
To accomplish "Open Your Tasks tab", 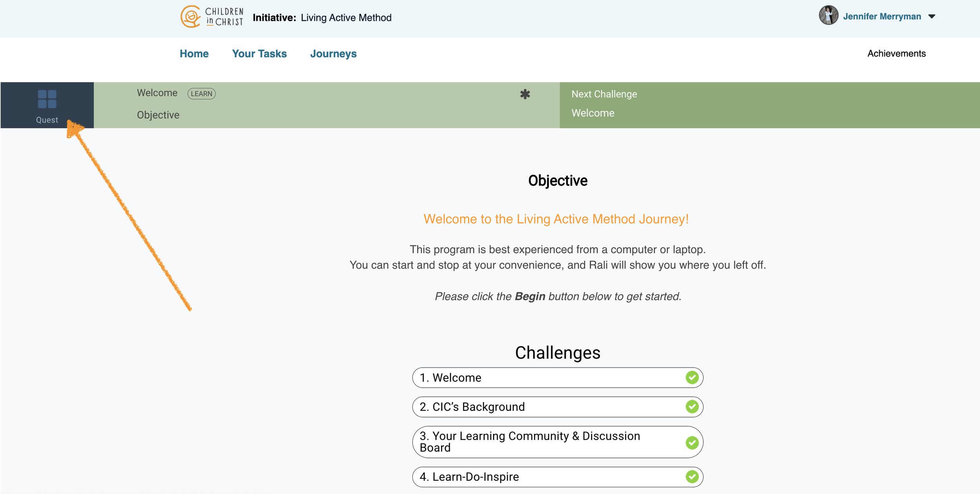I will (259, 54).
